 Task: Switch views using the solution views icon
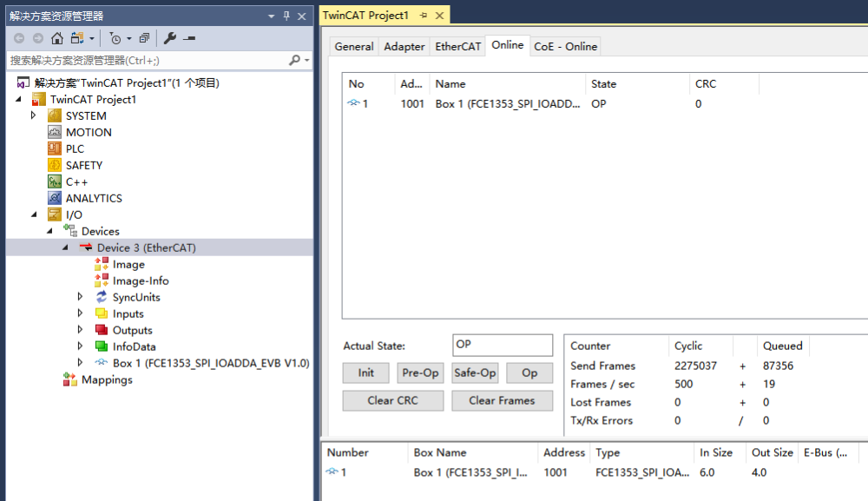coord(77,38)
